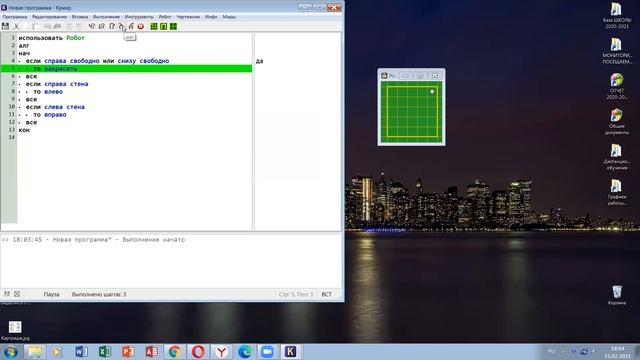Select the Картридж.jpg desktop file

(x=15, y=330)
